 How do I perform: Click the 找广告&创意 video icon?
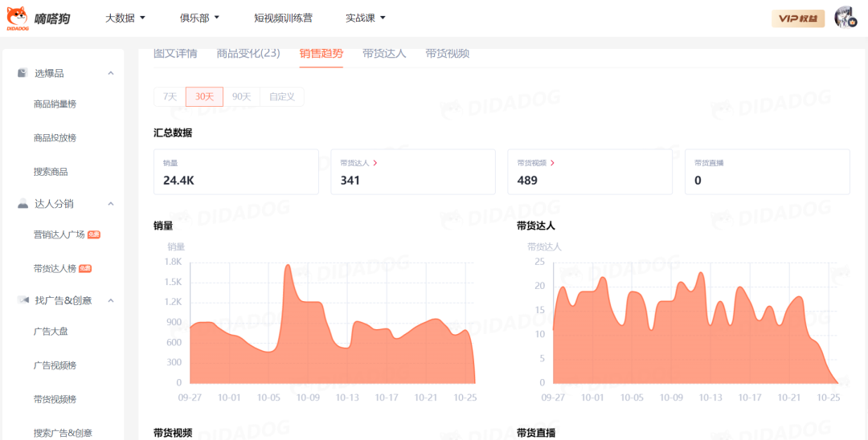(x=23, y=300)
